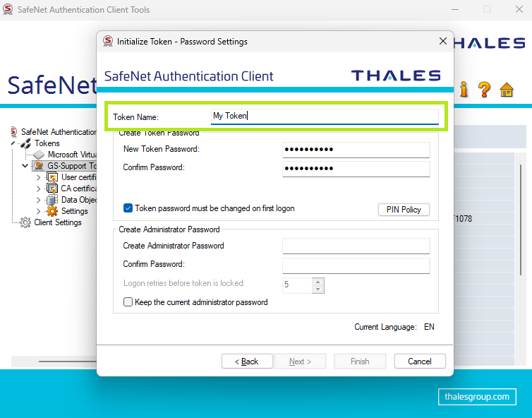Click the main window vertical scrollbar
Image resolution: width=532 pixels, height=418 pixels.
[521, 220]
